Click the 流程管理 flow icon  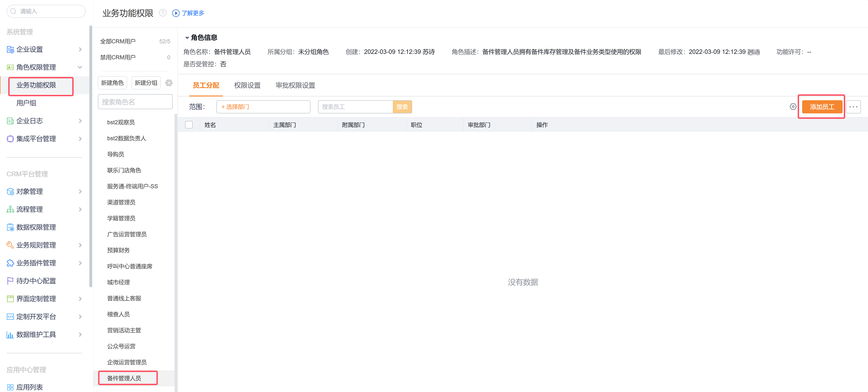(x=10, y=209)
